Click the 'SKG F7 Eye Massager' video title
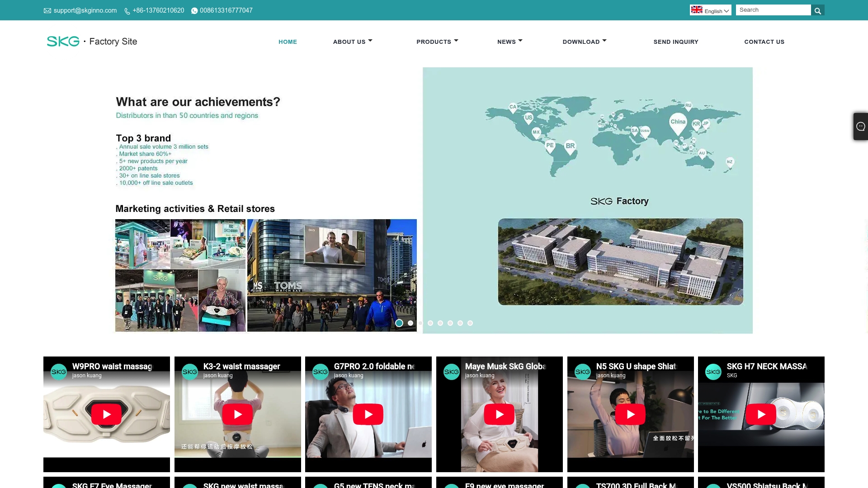 112,485
